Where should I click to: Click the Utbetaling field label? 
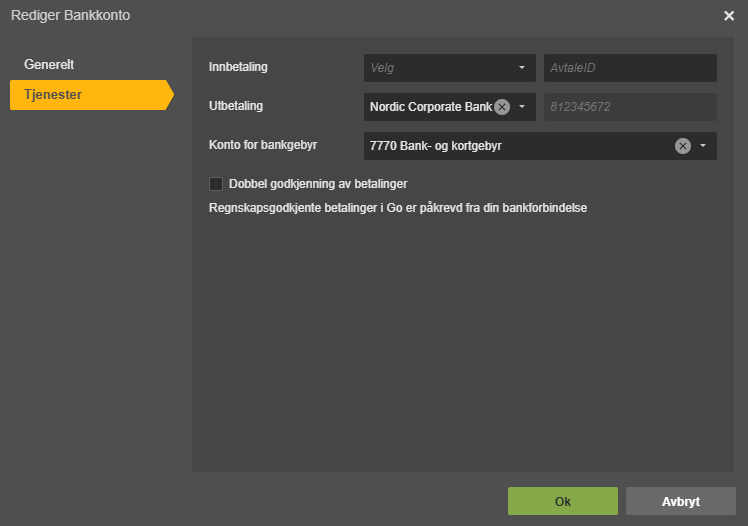pos(236,106)
